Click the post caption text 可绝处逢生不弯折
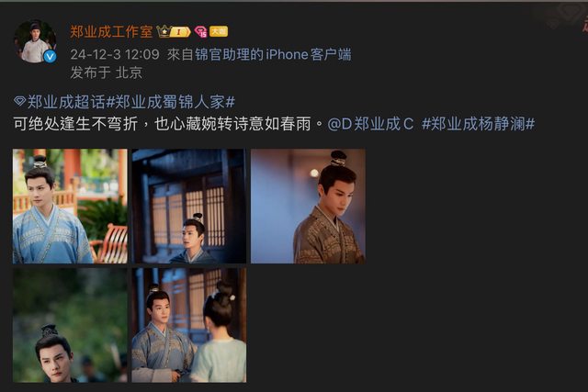The height and width of the screenshot is (392, 588). [x=75, y=124]
